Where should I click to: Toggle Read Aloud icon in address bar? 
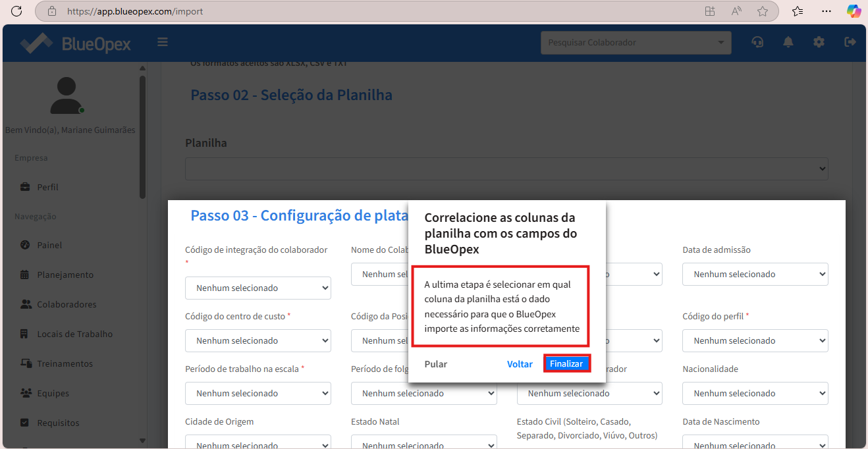click(736, 11)
